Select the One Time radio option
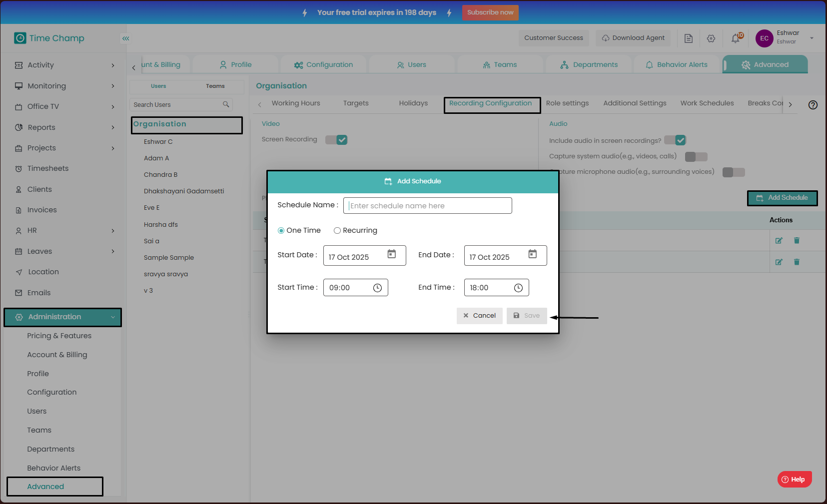This screenshot has height=504, width=827. pyautogui.click(x=281, y=231)
